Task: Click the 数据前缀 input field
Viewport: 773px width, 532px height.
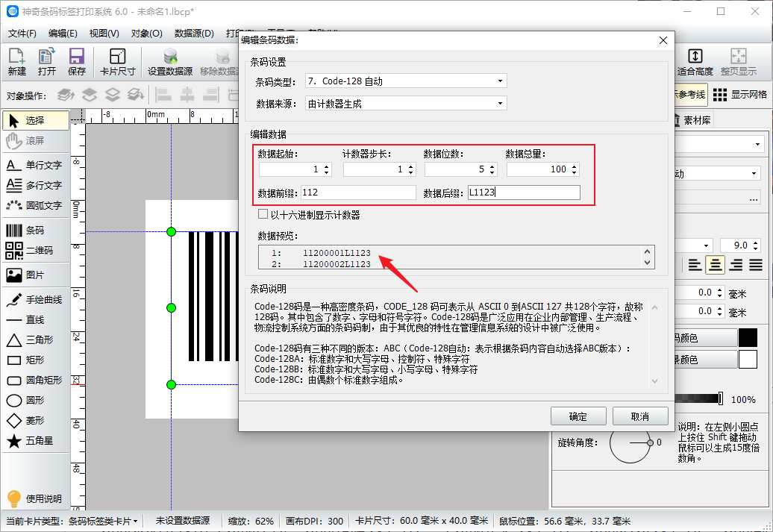Action: coord(358,193)
